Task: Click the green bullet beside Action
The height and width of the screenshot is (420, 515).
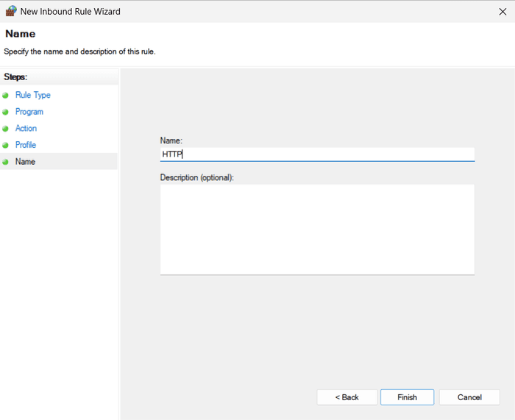Action: pos(6,129)
